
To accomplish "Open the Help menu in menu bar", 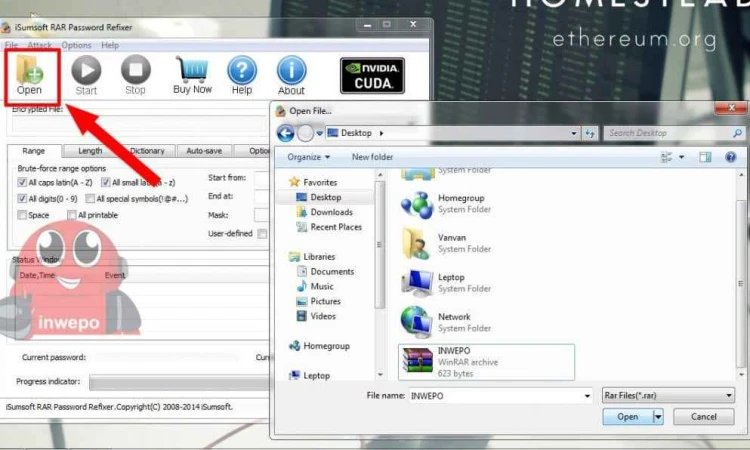I will pos(110,45).
